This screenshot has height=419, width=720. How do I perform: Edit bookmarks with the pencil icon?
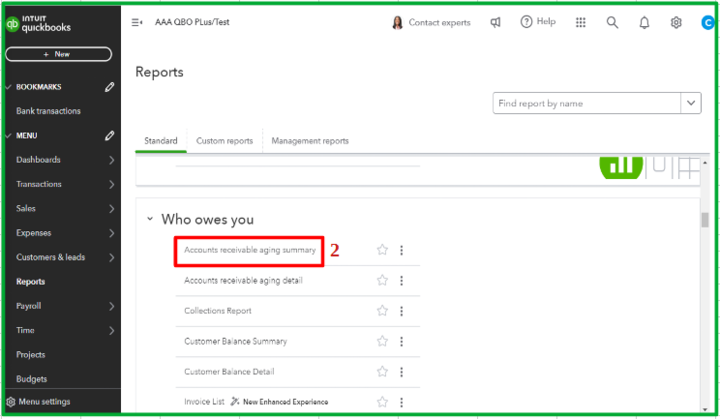(110, 87)
